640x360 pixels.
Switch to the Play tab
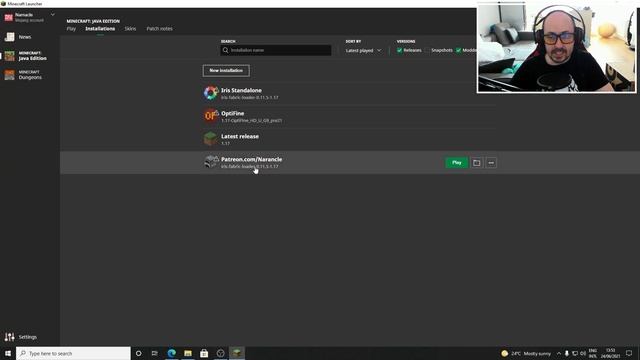click(71, 29)
